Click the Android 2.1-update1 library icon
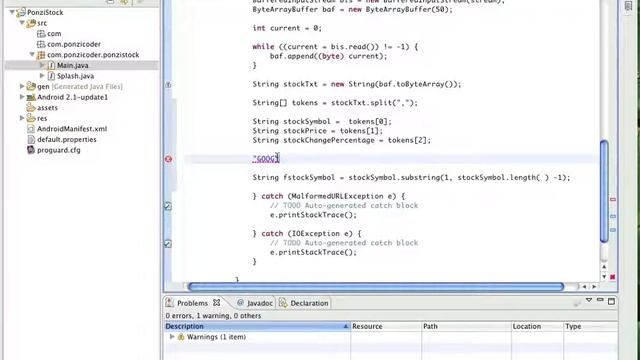 pos(31,97)
